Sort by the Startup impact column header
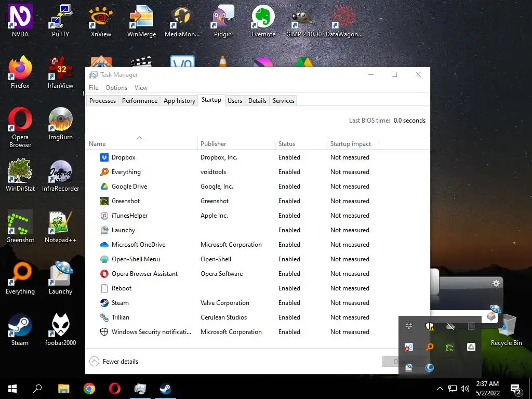The image size is (532, 399). point(353,143)
